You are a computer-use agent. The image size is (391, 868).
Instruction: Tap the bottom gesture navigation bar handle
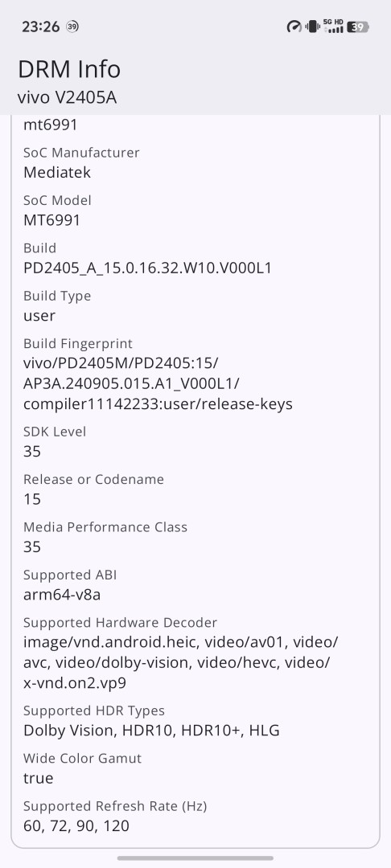[195, 858]
